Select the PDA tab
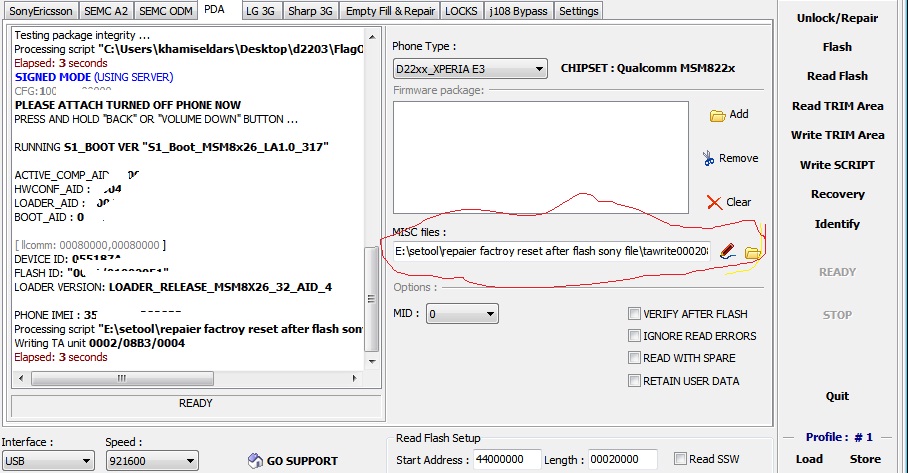Screen dimensions: 908x473 (214, 10)
